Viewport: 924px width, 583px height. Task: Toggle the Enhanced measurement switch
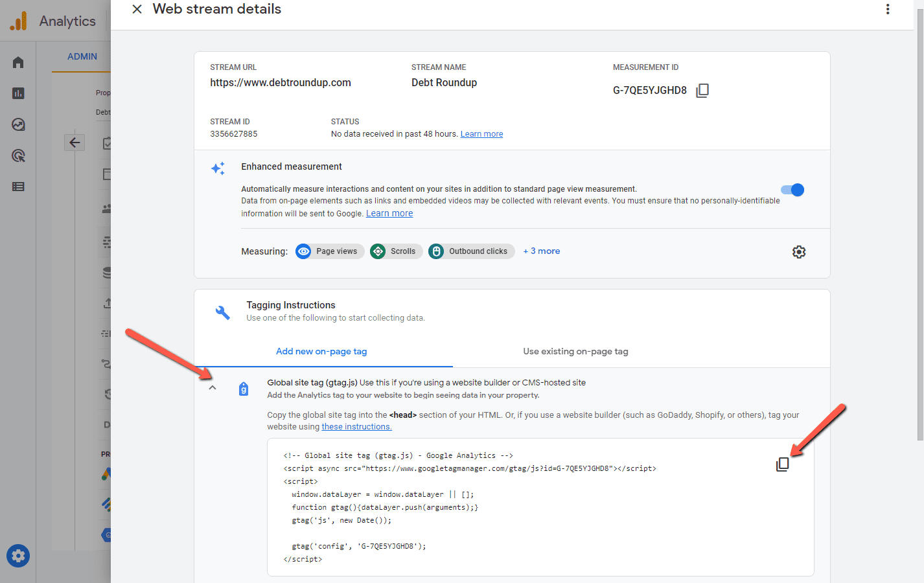(792, 190)
